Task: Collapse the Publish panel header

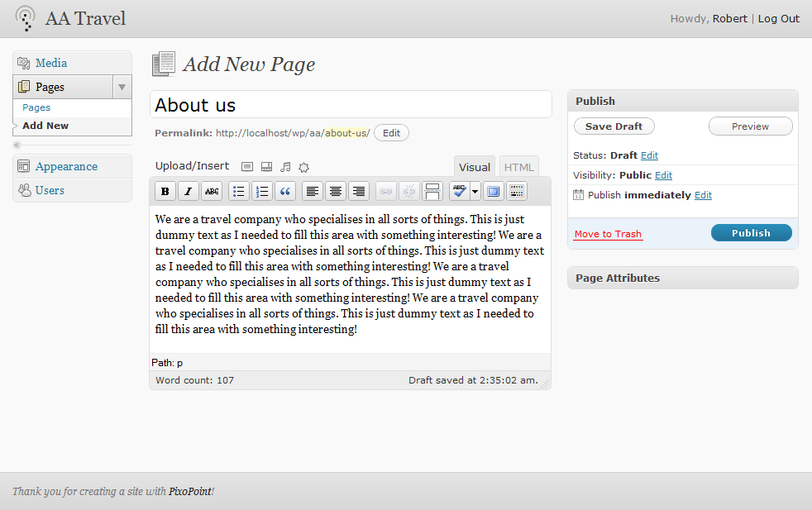Action: pos(683,101)
